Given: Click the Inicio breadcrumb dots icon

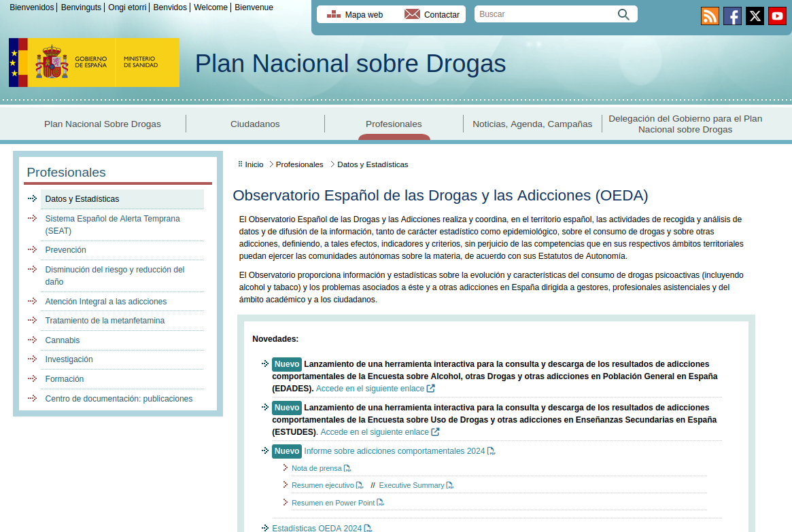Looking at the screenshot, I should click(x=241, y=164).
